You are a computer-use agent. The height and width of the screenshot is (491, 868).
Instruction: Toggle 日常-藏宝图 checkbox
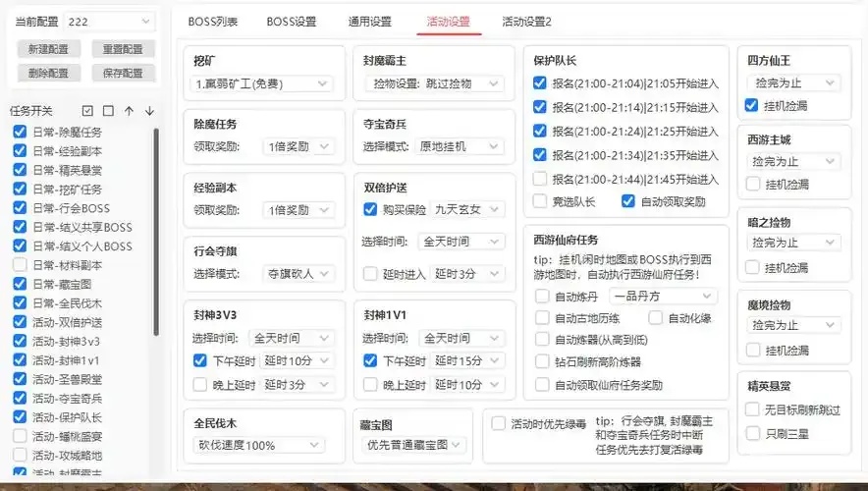click(x=20, y=284)
